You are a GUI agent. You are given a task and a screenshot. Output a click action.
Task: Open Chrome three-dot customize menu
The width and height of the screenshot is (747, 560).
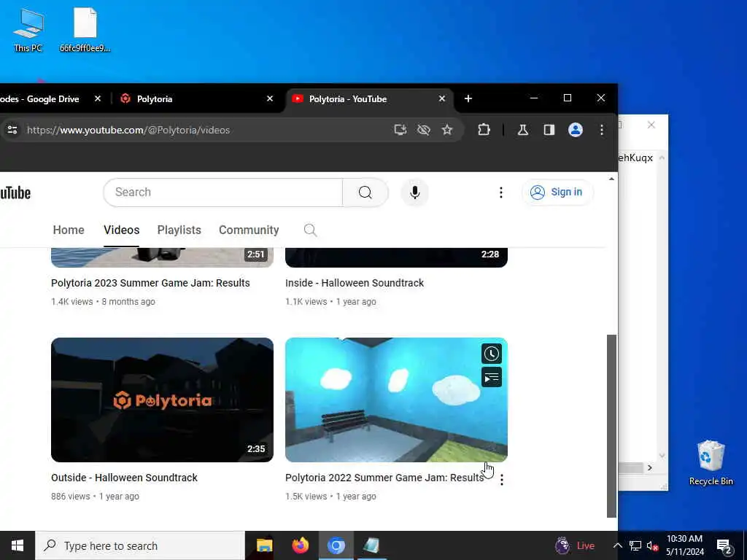coord(602,130)
